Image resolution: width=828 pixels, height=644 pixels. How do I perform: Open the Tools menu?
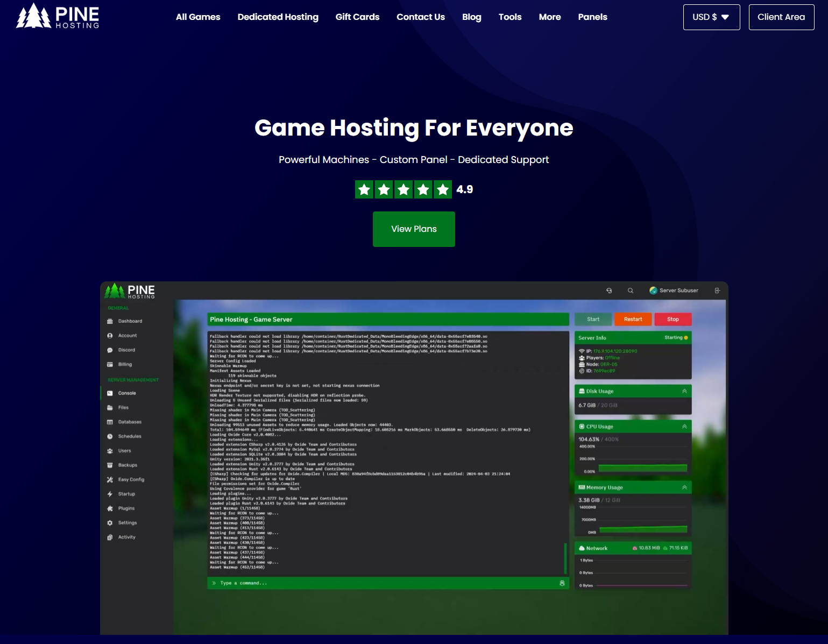click(510, 17)
